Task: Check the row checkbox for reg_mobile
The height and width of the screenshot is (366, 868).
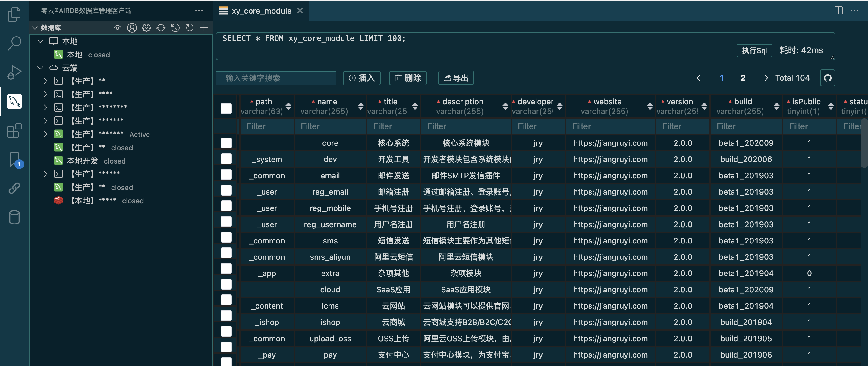Action: pyautogui.click(x=226, y=206)
